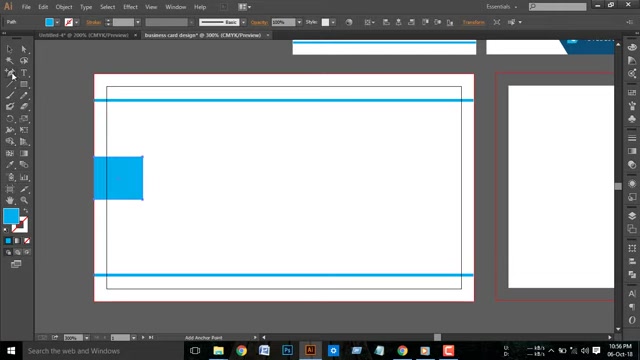Click Recolor Artwork icon in control bar
Viewport: 640px width, 360px height.
[x=349, y=22]
